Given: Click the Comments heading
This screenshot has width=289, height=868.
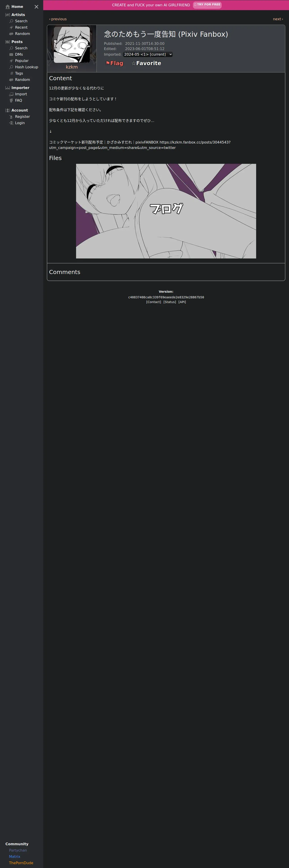Looking at the screenshot, I should tap(65, 272).
